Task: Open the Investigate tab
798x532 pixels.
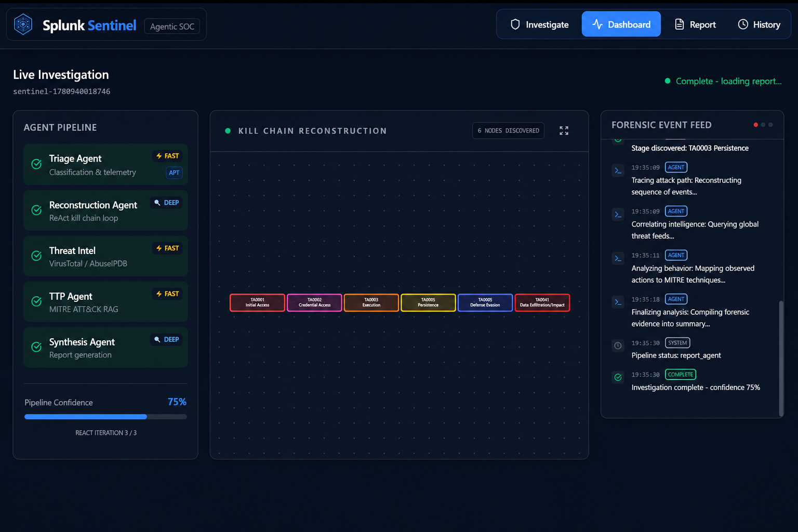Action: coord(539,24)
